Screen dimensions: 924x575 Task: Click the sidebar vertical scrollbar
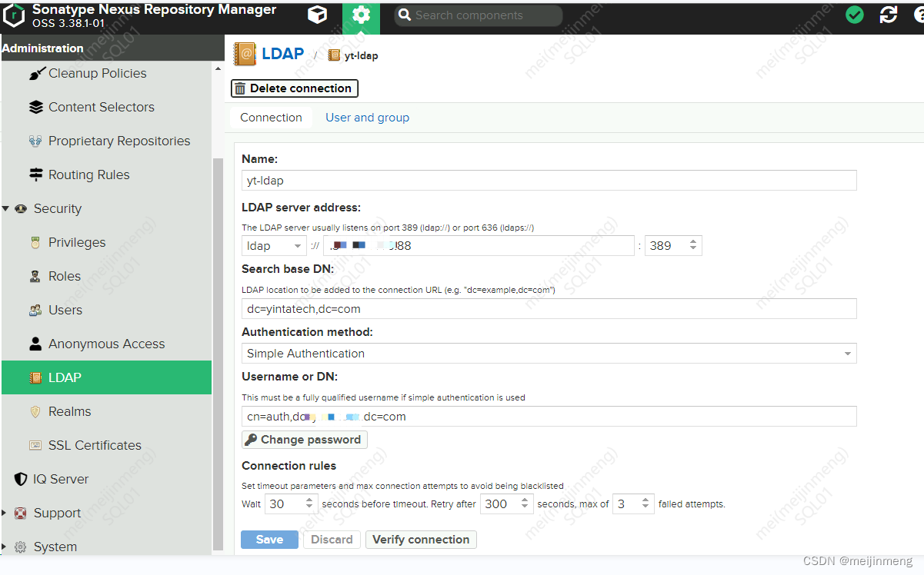pos(218,354)
